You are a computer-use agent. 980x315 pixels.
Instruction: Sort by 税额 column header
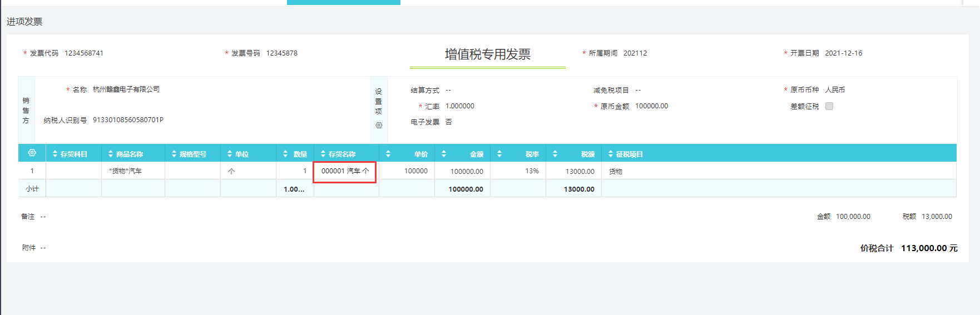click(555, 154)
